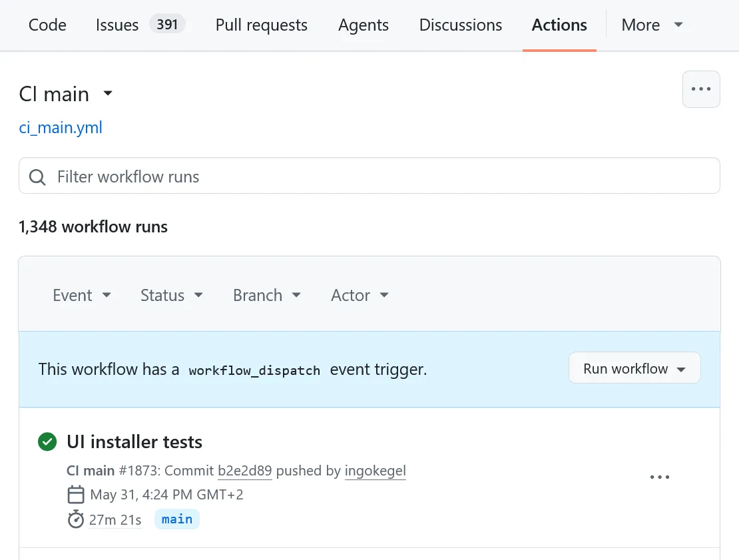Viewport: 739px width, 560px height.
Task: Click the green success check icon
Action: click(x=47, y=442)
